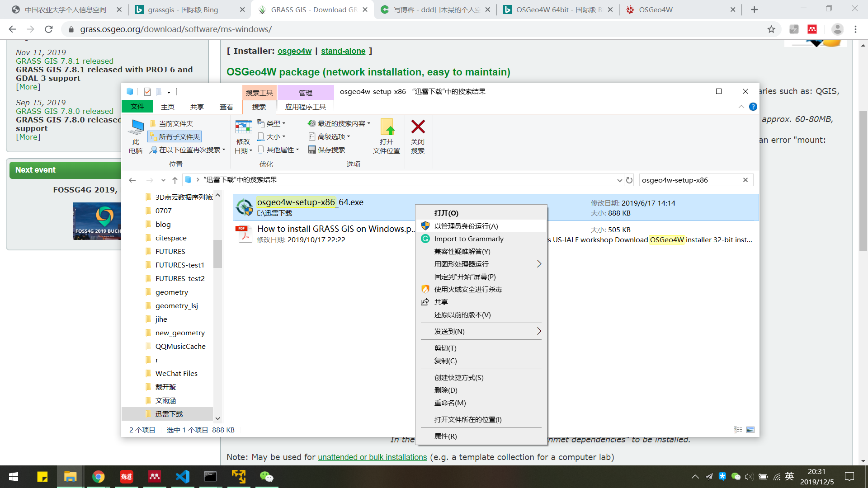
Task: Expand the file Type filter dropdown
Action: [x=271, y=123]
